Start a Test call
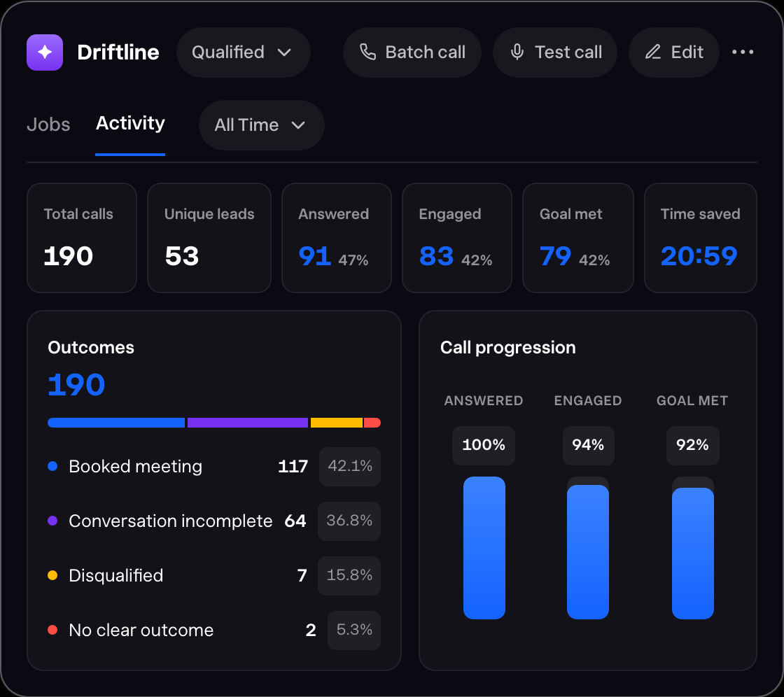Image resolution: width=784 pixels, height=697 pixels. (555, 52)
